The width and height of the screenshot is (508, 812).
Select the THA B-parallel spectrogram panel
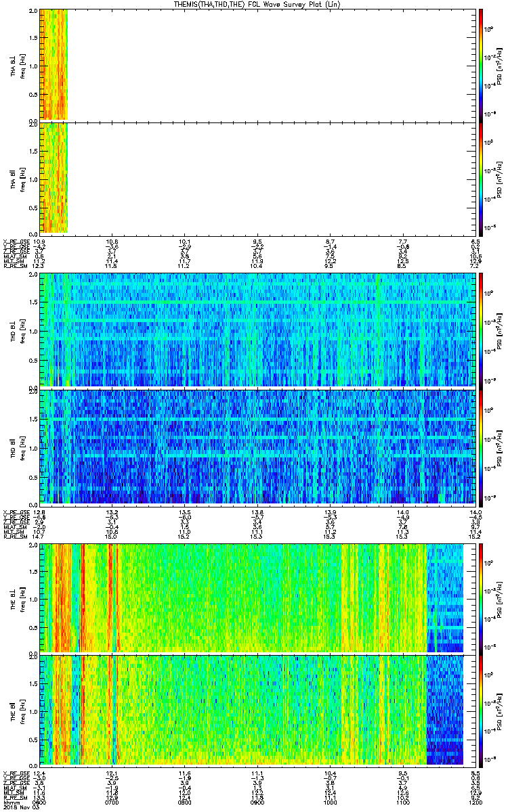point(256,179)
